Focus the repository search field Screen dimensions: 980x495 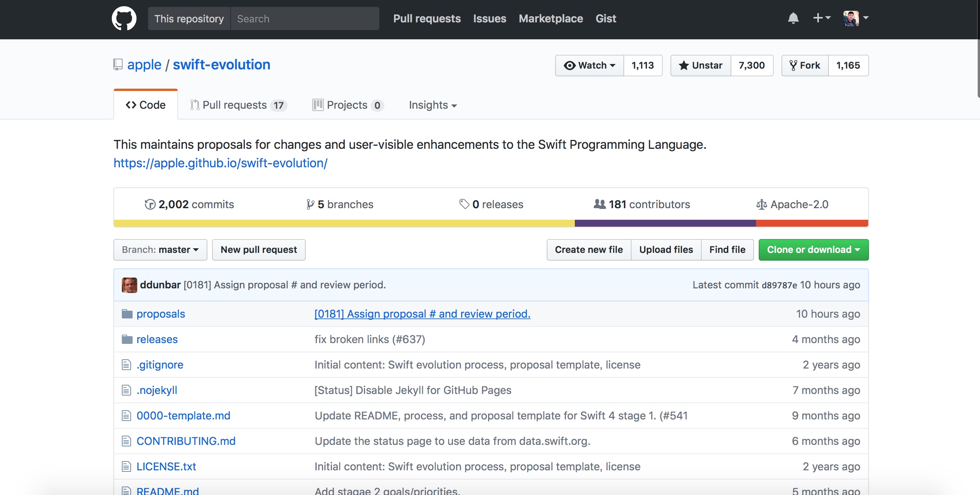coord(305,19)
